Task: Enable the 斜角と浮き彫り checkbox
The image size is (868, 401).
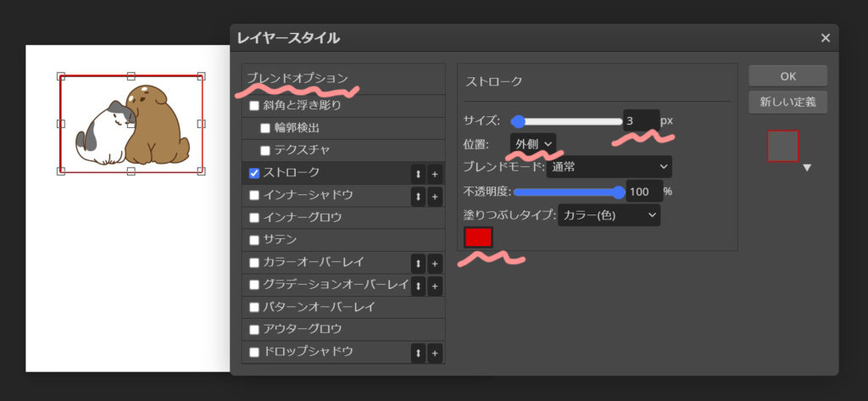Action: [254, 107]
